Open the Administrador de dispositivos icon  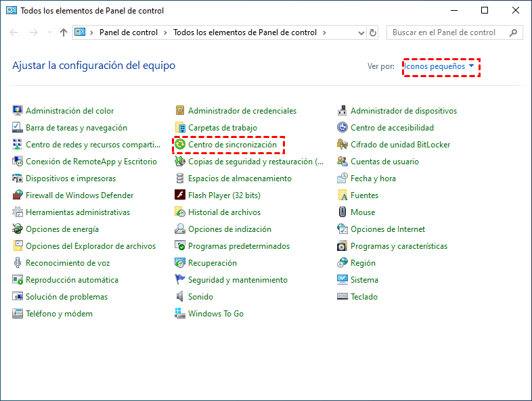click(x=342, y=110)
